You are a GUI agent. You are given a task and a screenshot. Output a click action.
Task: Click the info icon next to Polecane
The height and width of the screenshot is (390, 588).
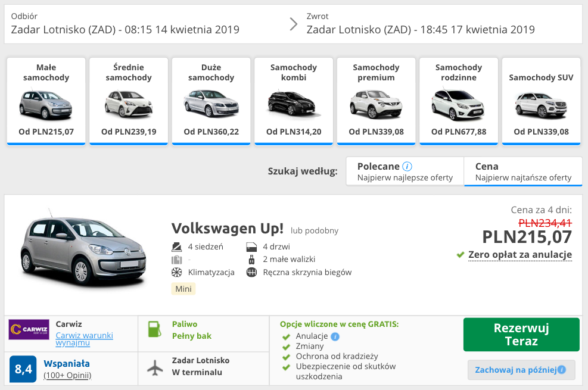[407, 166]
